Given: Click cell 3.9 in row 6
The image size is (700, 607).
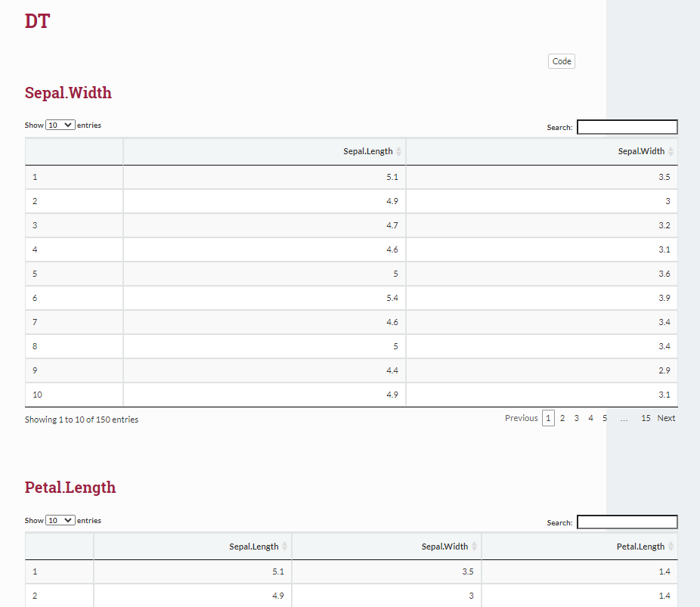Looking at the screenshot, I should [664, 298].
